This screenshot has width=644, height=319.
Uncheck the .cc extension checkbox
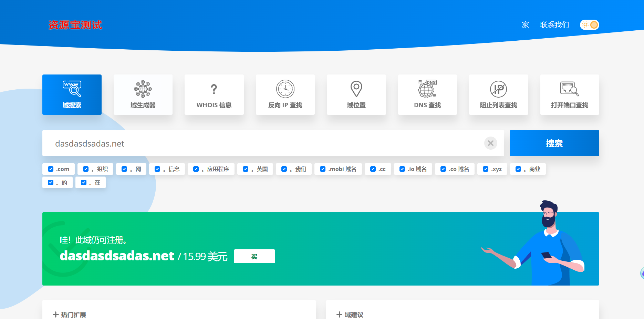coord(373,169)
